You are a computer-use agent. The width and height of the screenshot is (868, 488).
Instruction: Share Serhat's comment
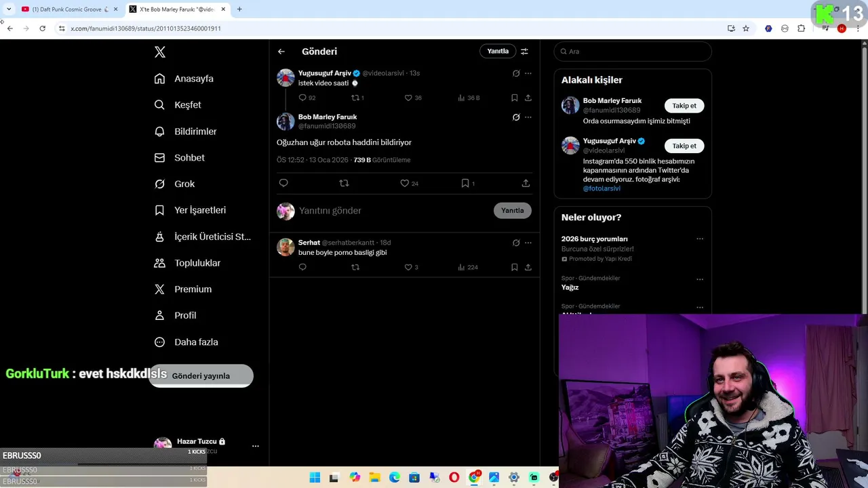[x=528, y=267]
